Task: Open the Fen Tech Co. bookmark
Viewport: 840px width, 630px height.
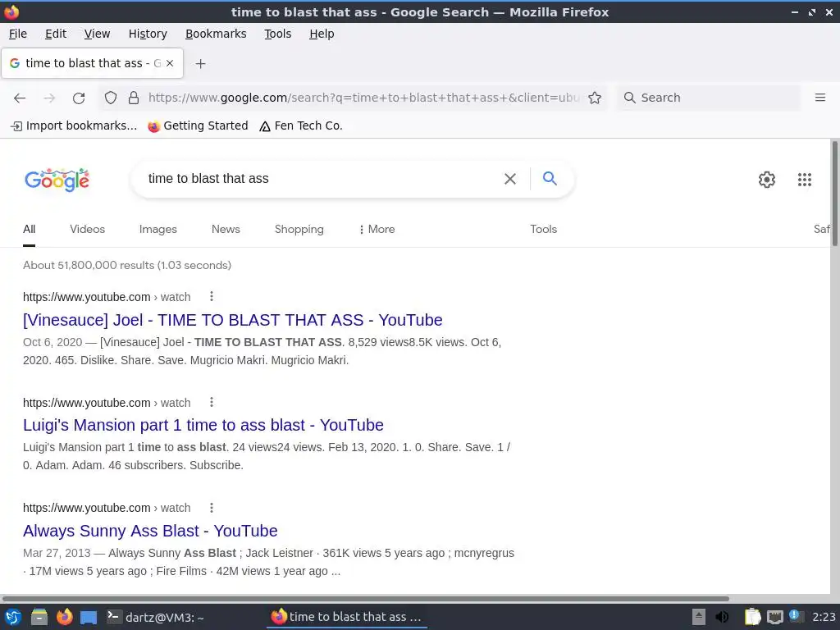Action: coord(301,126)
